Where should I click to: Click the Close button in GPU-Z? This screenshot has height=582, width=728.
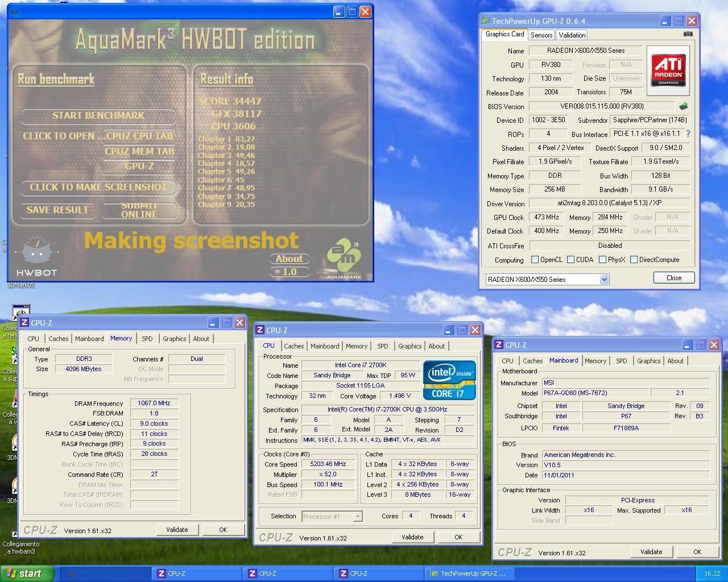point(674,278)
